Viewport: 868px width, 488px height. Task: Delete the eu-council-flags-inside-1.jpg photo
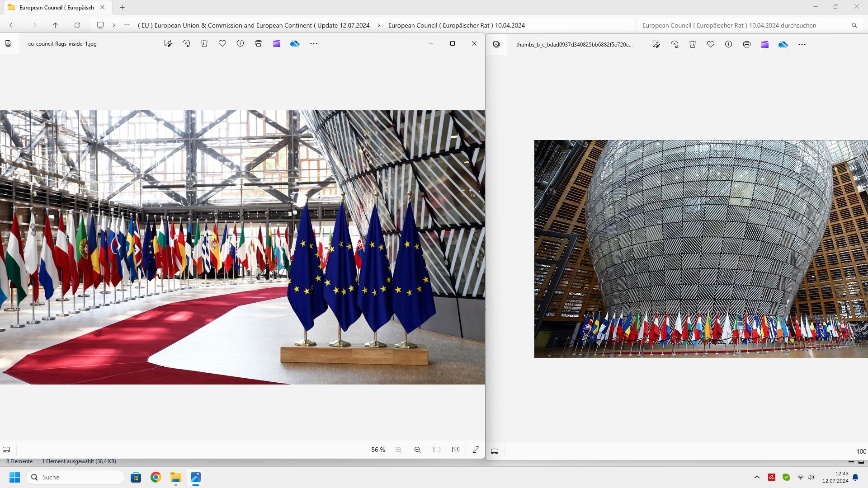click(204, 43)
